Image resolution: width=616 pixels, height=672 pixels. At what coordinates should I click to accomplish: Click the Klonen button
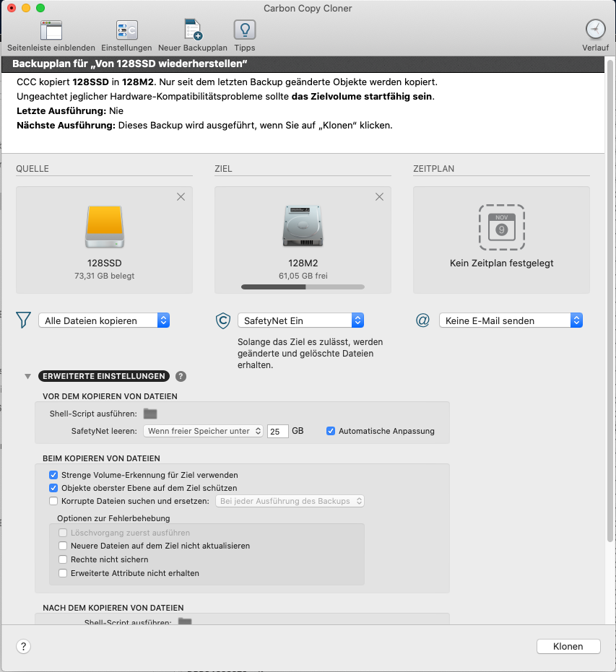point(568,646)
